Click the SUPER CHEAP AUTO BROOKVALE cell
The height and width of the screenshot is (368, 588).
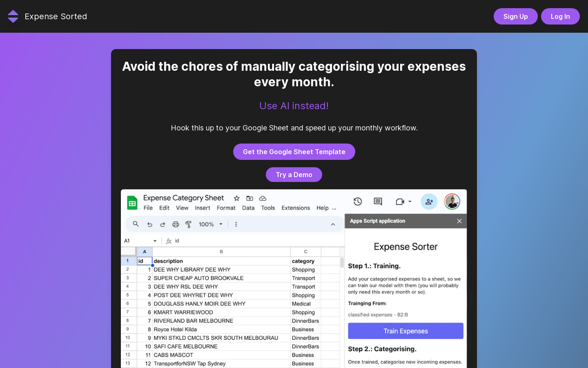(221, 278)
